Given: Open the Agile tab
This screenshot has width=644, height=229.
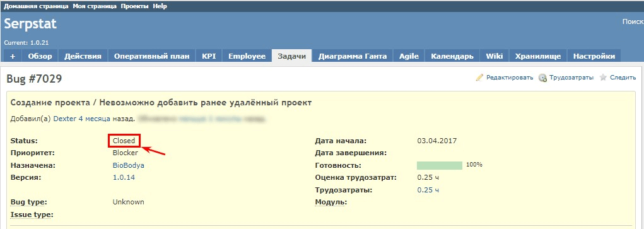Looking at the screenshot, I should pos(409,56).
